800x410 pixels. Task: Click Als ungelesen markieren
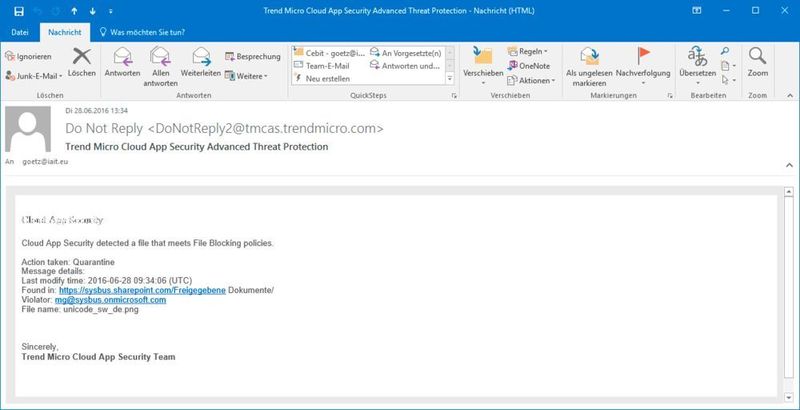pos(589,66)
